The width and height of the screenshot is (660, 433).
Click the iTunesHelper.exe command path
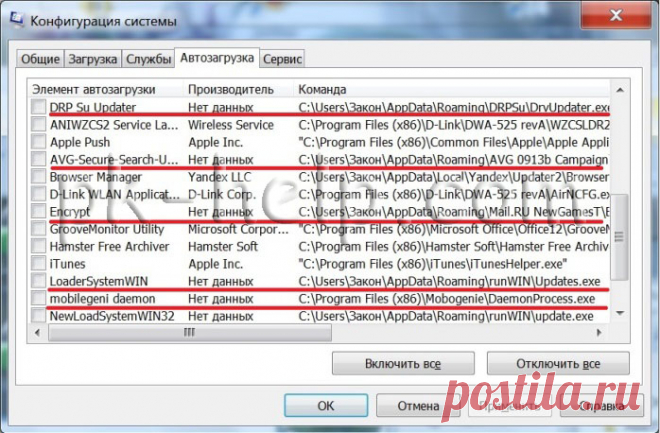pos(433,263)
